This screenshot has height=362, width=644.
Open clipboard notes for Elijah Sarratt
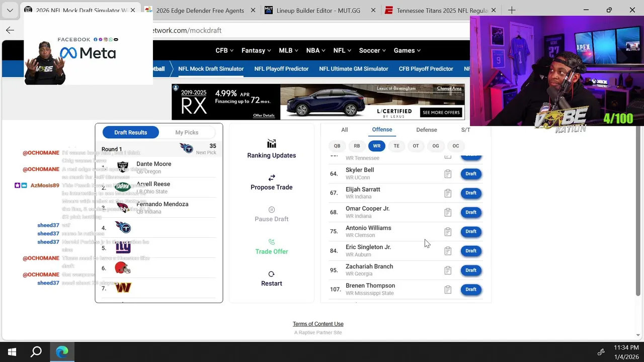pyautogui.click(x=448, y=193)
